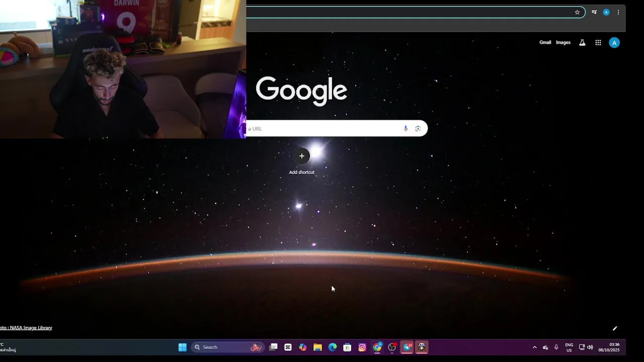Open volume speaker tray icon
The height and width of the screenshot is (362, 644).
590,347
